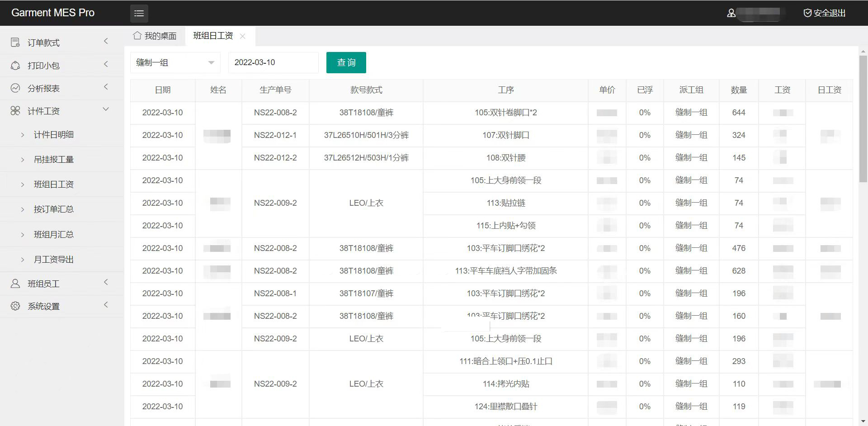Click the 订单款式 document icon
This screenshot has width=868, height=426.
(15, 43)
